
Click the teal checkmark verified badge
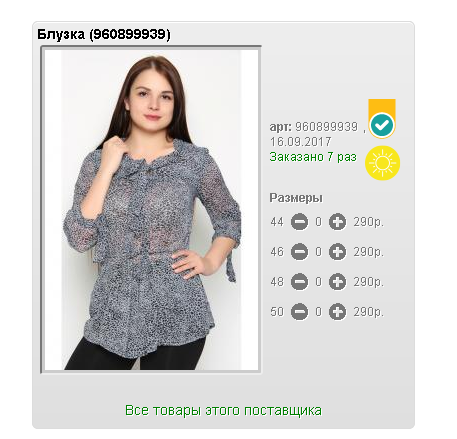[382, 125]
